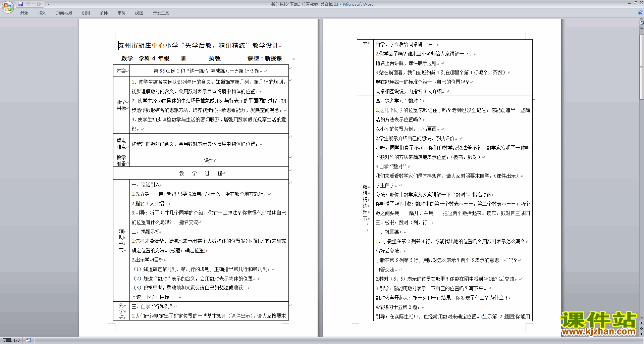Click the 教 学 过 程 heading row
The width and height of the screenshot is (644, 344).
point(201,173)
